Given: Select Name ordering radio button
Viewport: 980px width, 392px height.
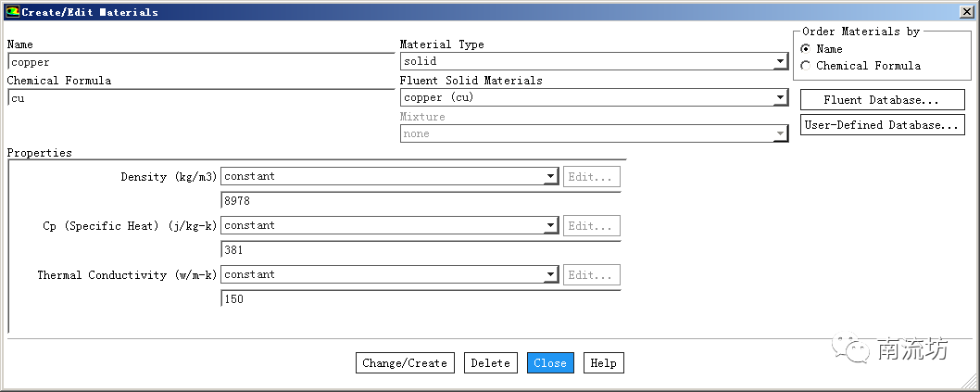Looking at the screenshot, I should (x=805, y=49).
